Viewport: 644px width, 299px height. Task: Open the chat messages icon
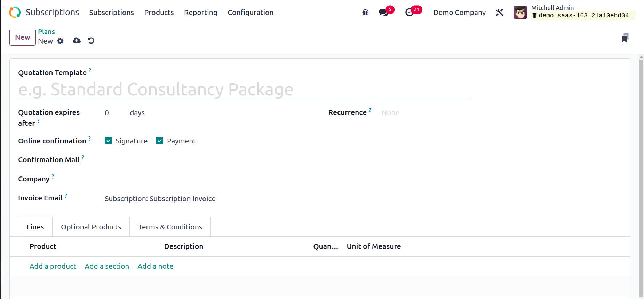(x=383, y=13)
